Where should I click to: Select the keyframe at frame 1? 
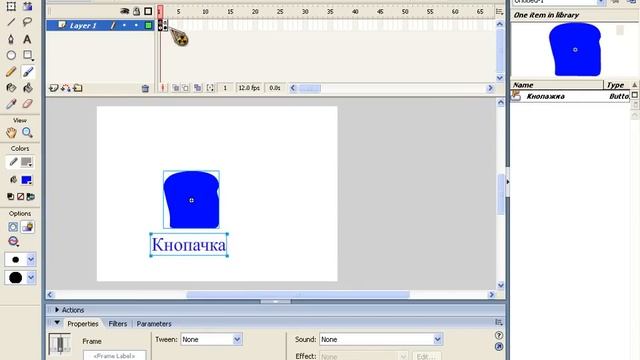[x=160, y=26]
